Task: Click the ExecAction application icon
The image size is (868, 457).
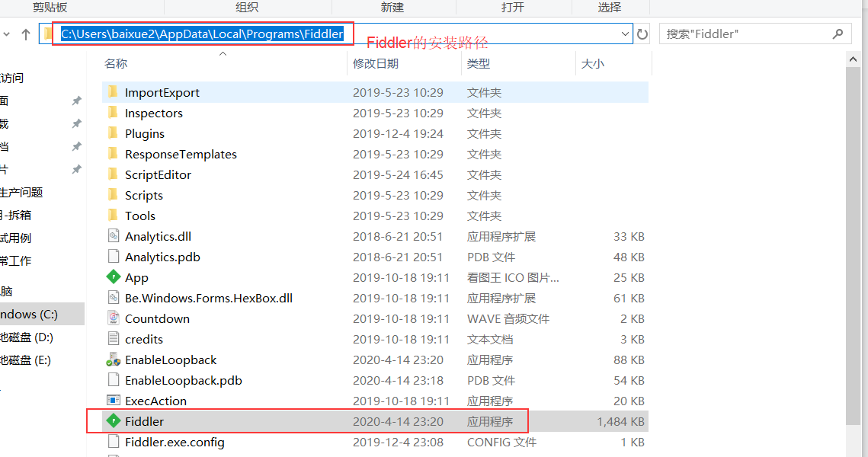Action: 114,400
